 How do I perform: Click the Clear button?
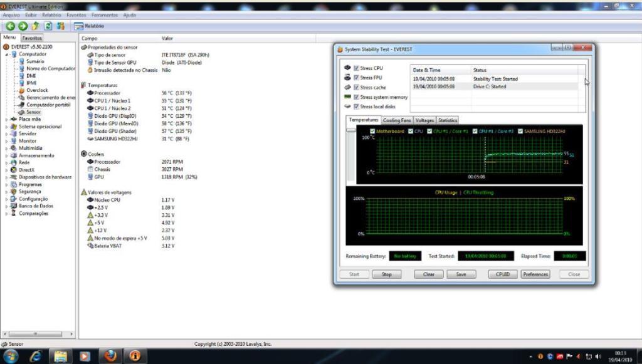click(x=429, y=274)
